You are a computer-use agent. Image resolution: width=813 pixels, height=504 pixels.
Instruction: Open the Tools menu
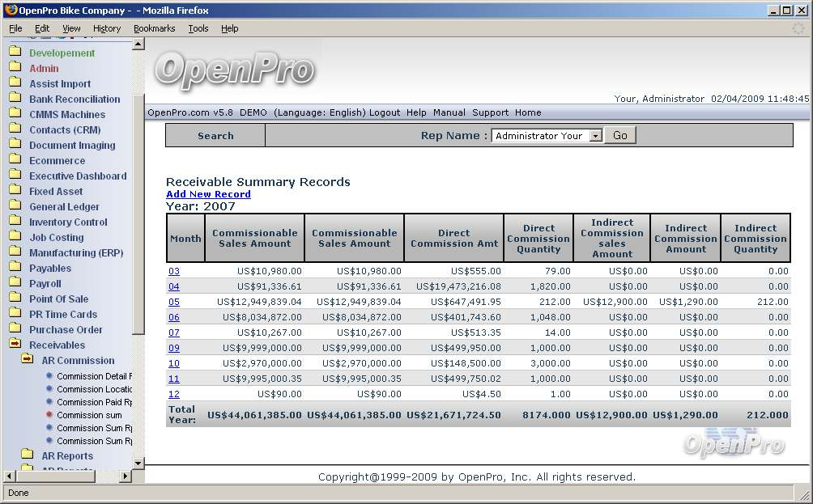coord(198,28)
